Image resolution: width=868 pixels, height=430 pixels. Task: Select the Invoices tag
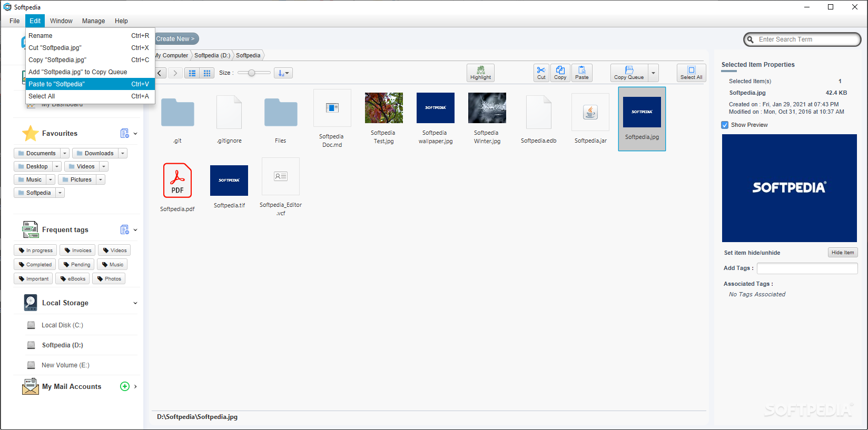coord(77,251)
